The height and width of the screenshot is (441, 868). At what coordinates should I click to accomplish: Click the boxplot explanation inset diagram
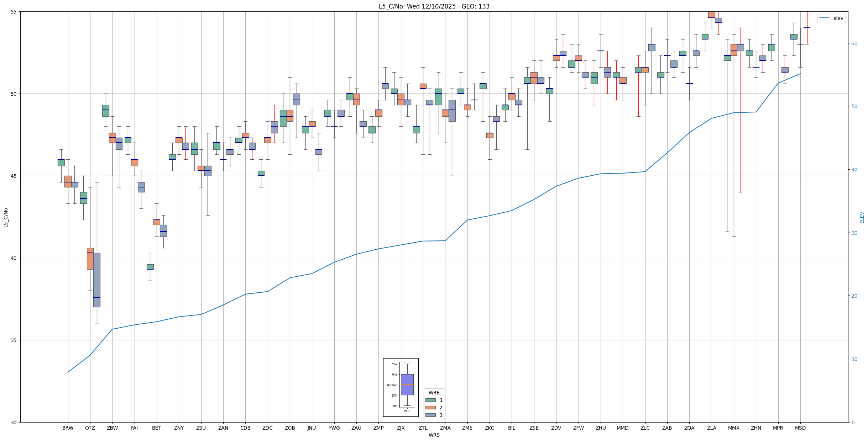point(401,387)
